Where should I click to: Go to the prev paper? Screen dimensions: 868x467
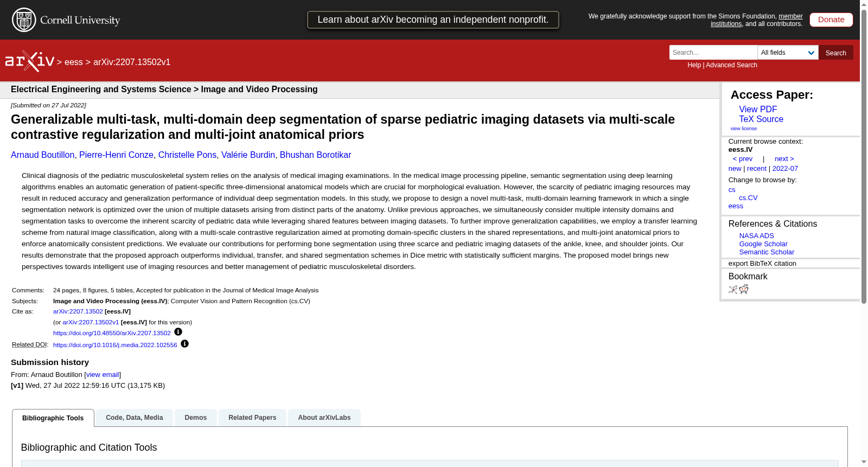(742, 159)
